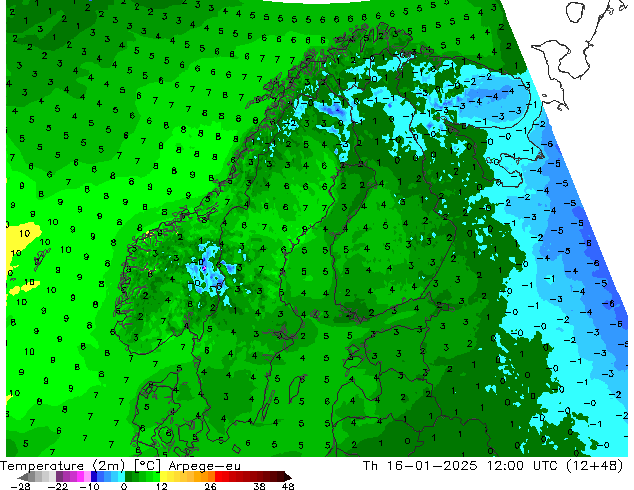Click the bright red legend swatch above 26
This screenshot has width=634, height=490.
pyautogui.click(x=218, y=476)
